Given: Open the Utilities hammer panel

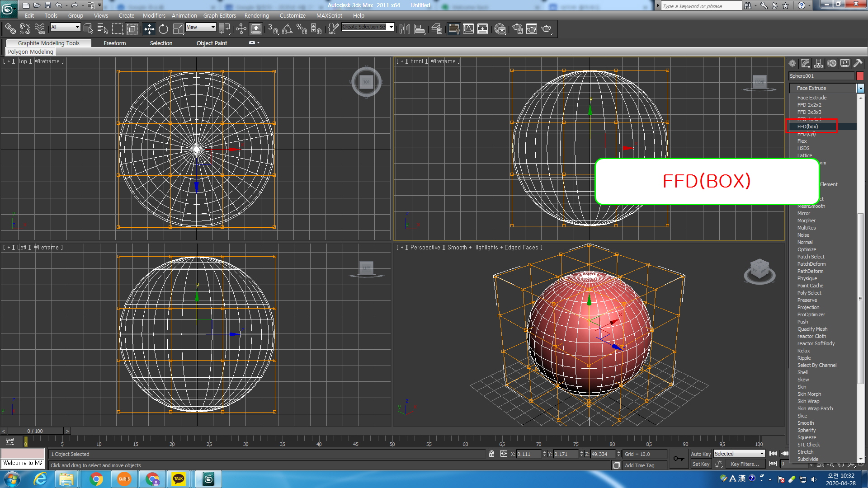Looking at the screenshot, I should click(858, 63).
